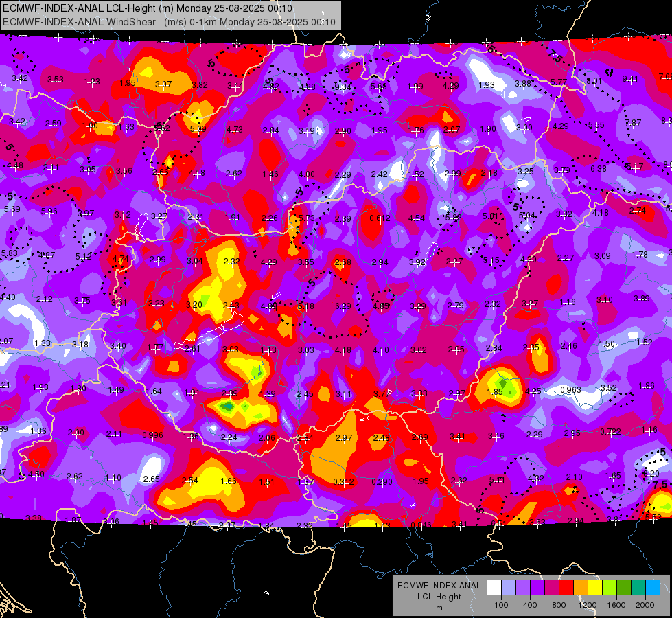Click the legend tick label 400
This screenshot has width=672, height=618.
point(530,605)
